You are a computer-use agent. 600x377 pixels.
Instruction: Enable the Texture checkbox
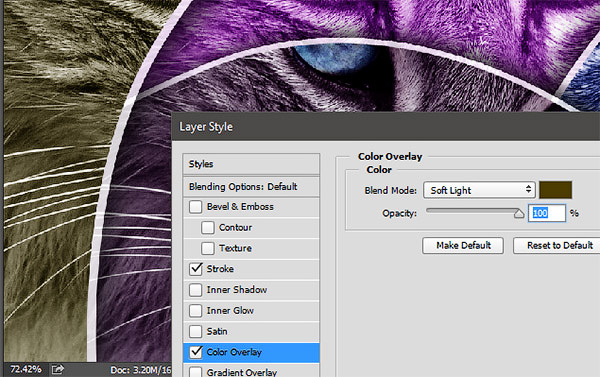[208, 248]
